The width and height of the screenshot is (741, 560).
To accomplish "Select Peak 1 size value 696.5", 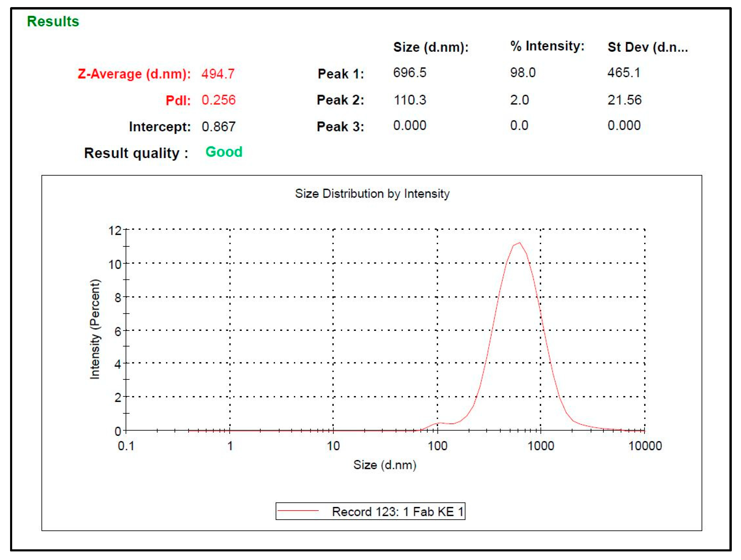I will point(409,73).
